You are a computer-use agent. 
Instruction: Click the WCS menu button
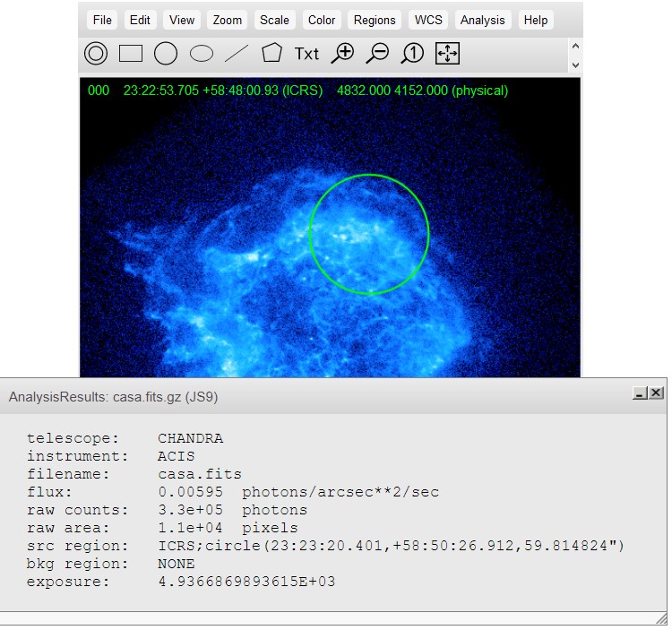coord(428,20)
